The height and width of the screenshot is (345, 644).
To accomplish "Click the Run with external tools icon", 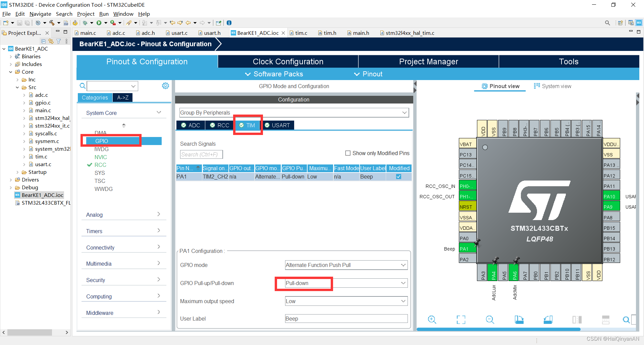I will pyautogui.click(x=113, y=23).
